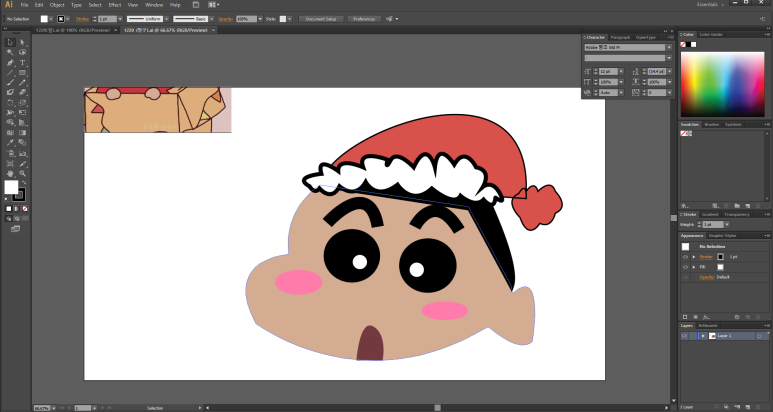This screenshot has width=773, height=412.
Task: Toggle Fill visibility in Appearance panel
Action: (x=685, y=267)
